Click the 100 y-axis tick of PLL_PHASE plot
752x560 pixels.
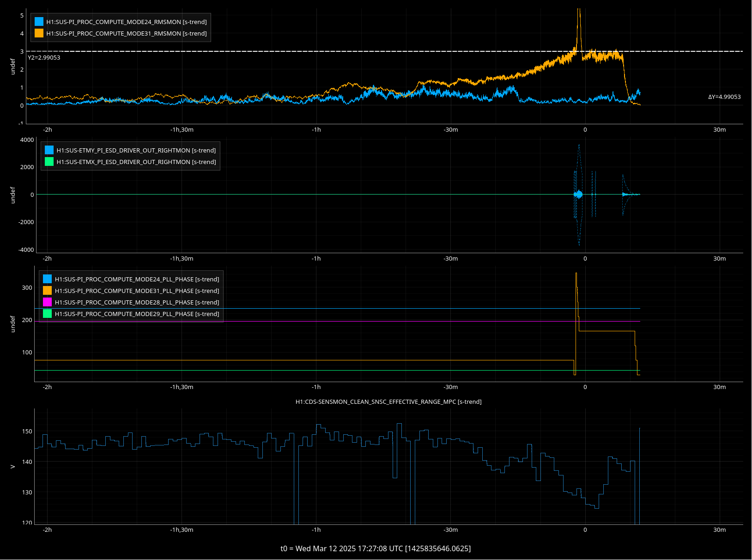27,353
